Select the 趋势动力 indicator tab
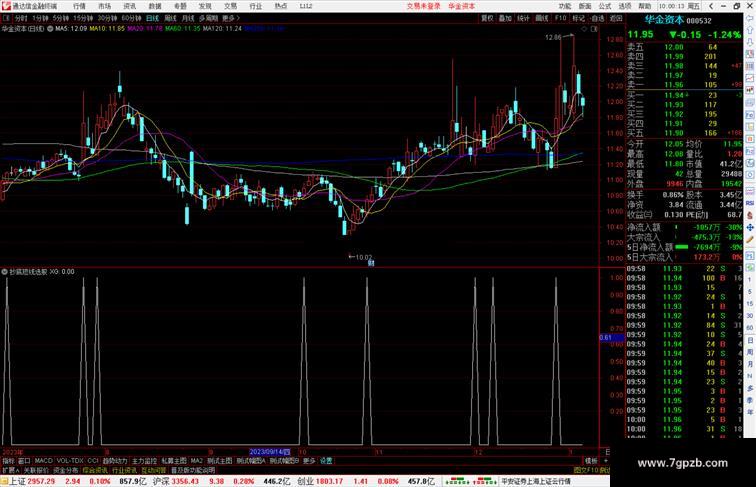 (x=115, y=461)
